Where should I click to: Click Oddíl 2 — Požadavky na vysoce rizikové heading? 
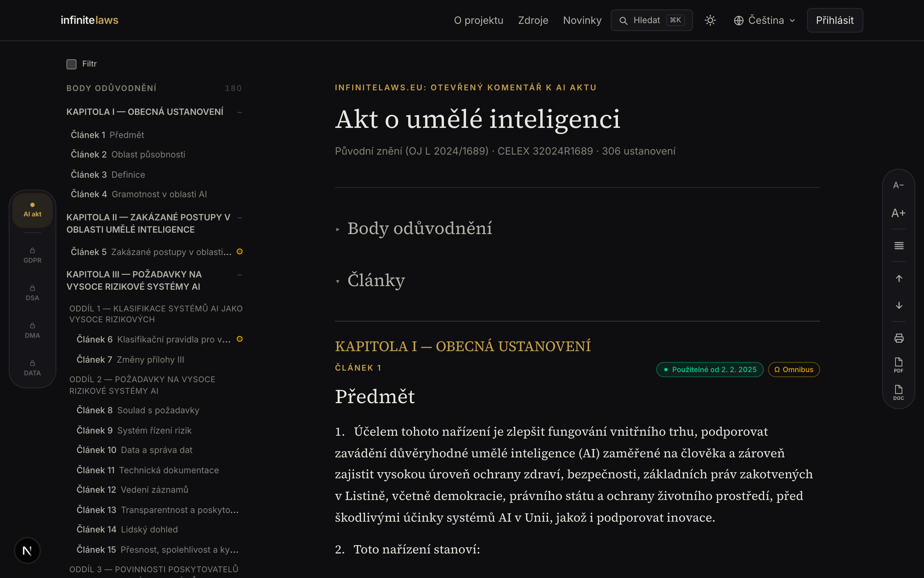[x=142, y=385]
